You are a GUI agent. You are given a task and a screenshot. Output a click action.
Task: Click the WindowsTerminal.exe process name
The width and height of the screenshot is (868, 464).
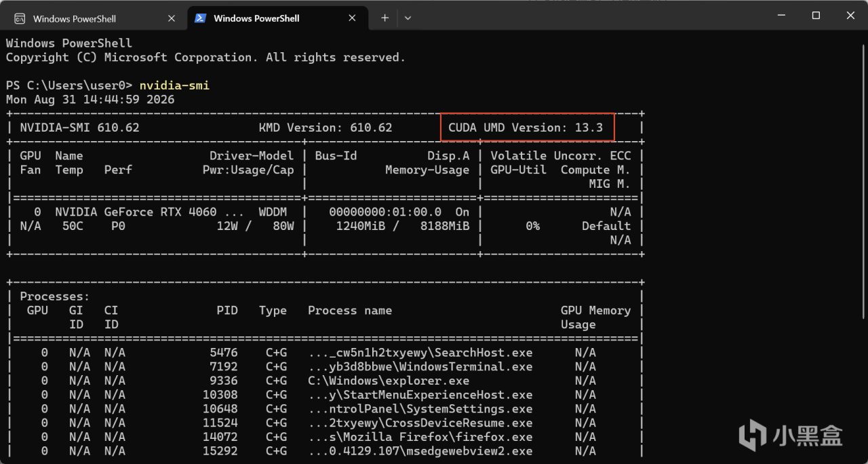coord(420,367)
